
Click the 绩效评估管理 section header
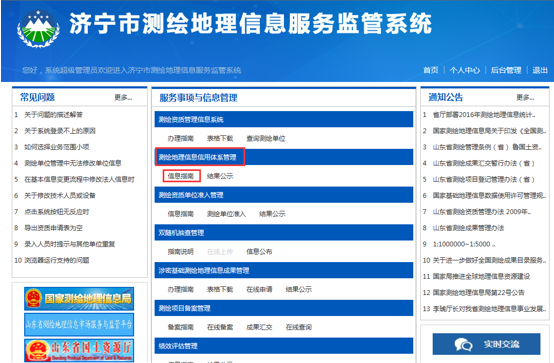pos(284,346)
